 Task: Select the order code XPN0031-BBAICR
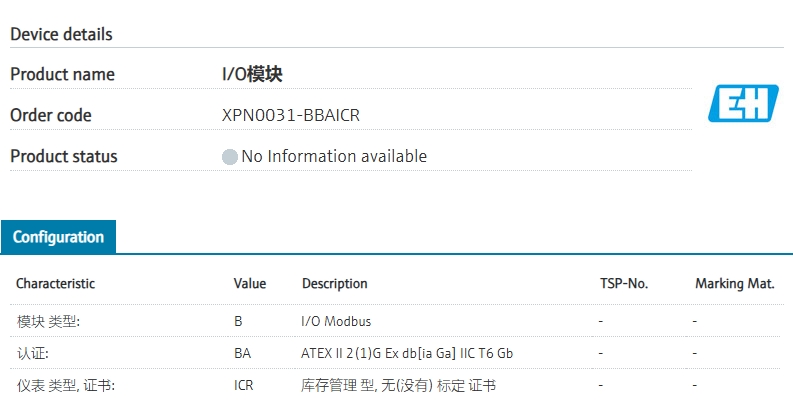point(290,115)
